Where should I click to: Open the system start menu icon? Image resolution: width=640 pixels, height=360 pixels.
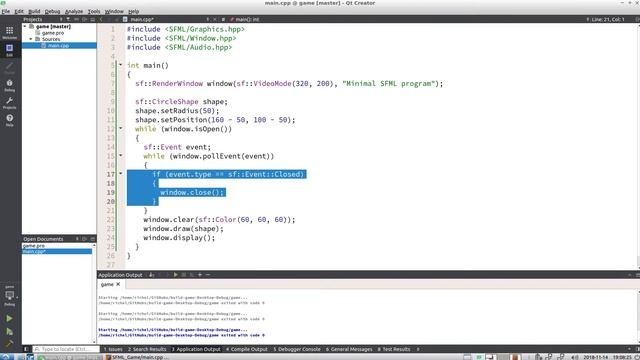pyautogui.click(x=7, y=357)
